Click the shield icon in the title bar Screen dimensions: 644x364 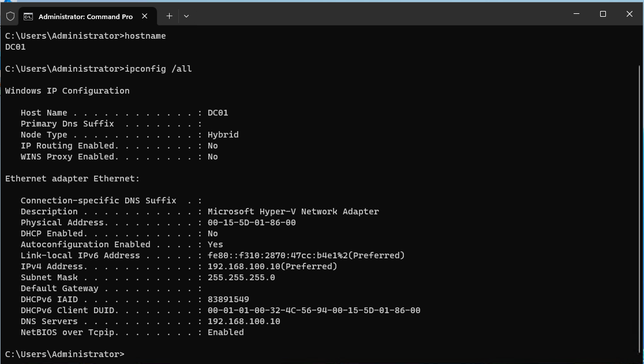coord(10,16)
